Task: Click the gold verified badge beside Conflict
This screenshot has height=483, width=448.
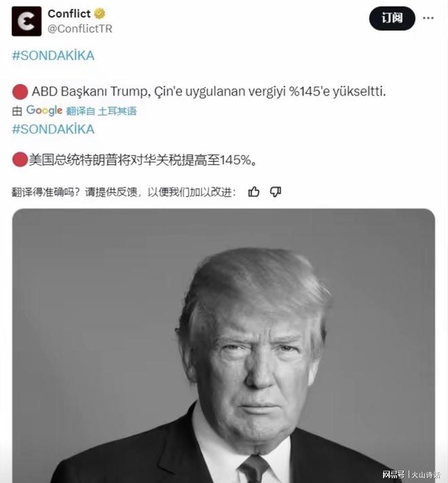Action: 99,14
